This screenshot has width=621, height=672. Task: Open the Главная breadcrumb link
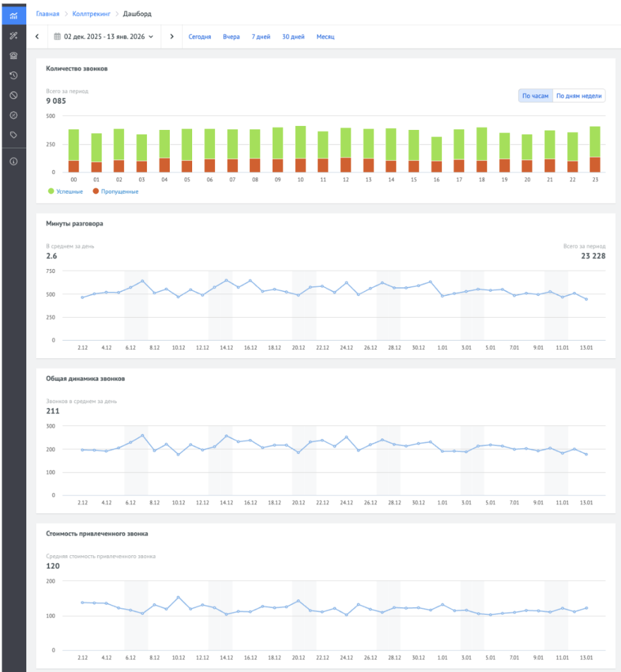click(x=47, y=14)
